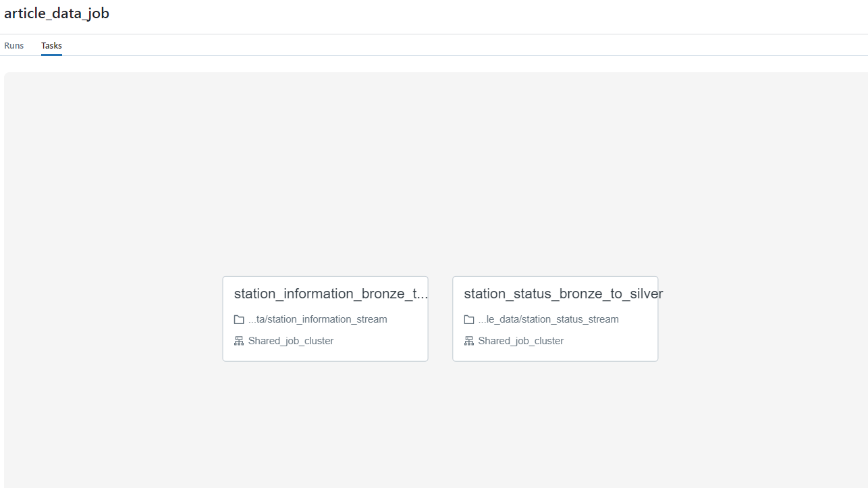Open the station_status_stream notebook path
The height and width of the screenshot is (488, 868).
pyautogui.click(x=548, y=319)
